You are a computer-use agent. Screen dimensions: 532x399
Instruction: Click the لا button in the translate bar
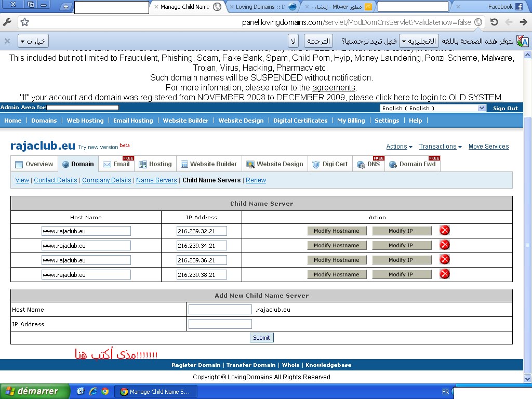[x=293, y=41]
